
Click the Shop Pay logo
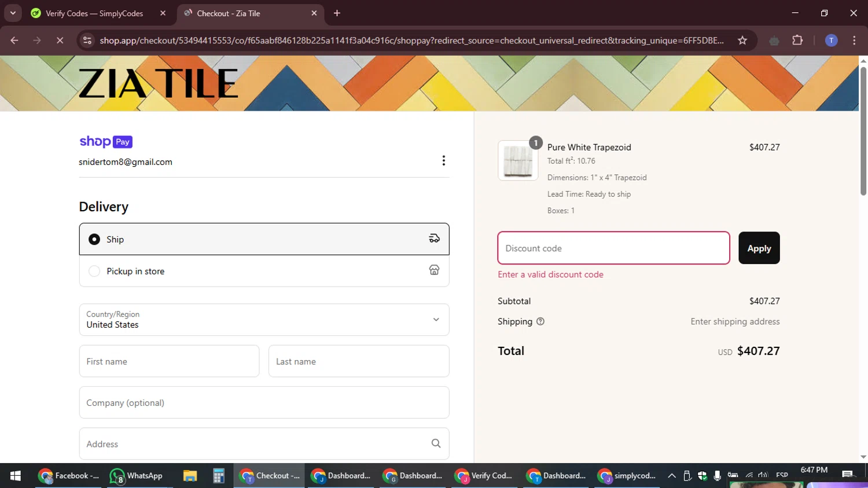tap(106, 142)
